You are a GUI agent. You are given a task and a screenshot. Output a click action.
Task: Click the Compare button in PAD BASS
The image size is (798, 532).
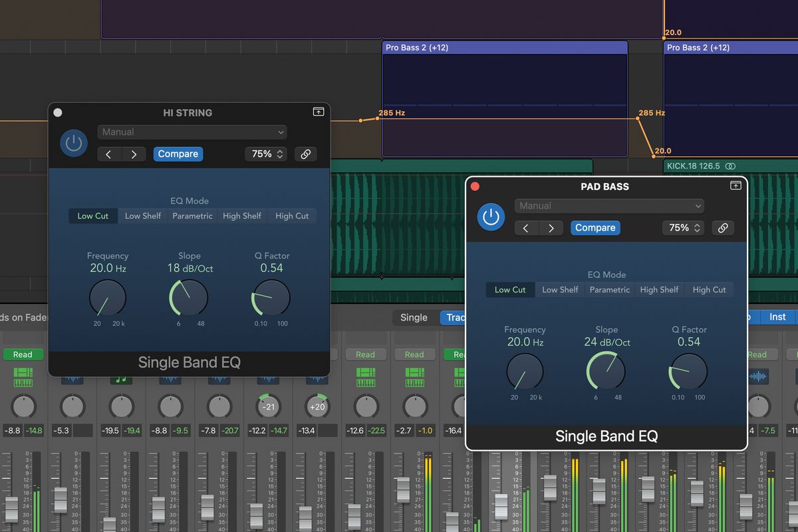click(595, 227)
